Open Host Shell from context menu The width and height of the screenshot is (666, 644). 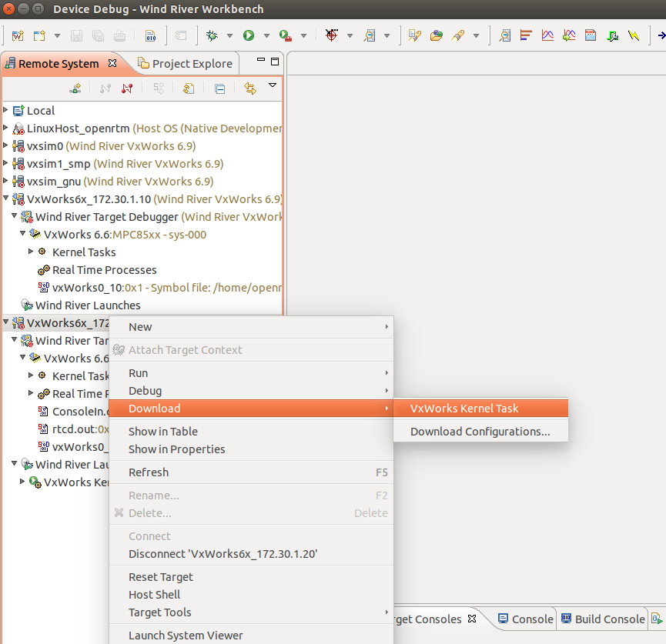(251, 595)
